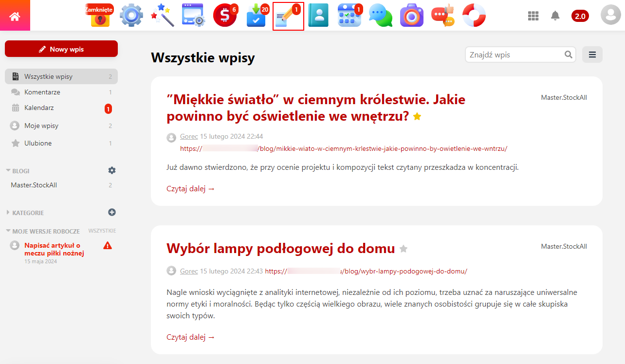Click Czytaj dalej on lampy podłogowej post
The height and width of the screenshot is (364, 625).
point(191,337)
